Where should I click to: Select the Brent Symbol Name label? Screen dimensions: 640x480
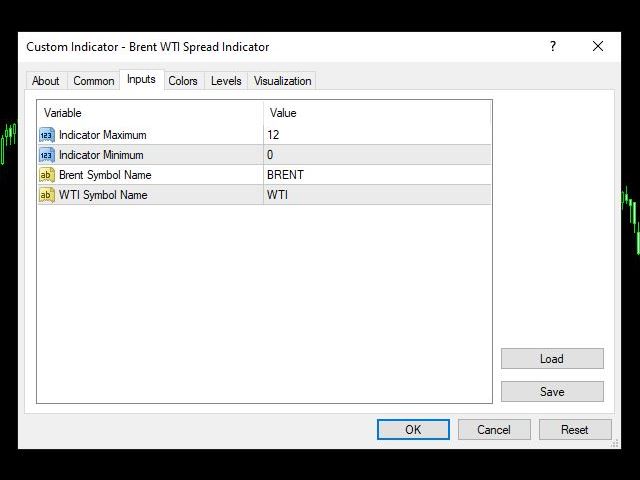click(105, 175)
